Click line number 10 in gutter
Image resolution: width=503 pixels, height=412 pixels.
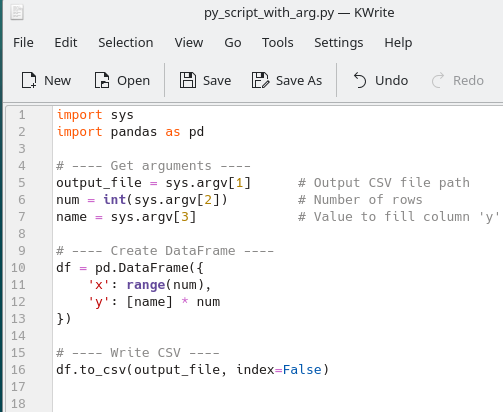pos(18,268)
